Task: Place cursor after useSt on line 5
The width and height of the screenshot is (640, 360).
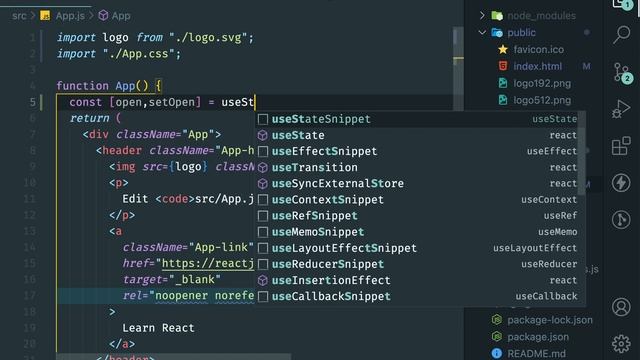Action: (255, 102)
